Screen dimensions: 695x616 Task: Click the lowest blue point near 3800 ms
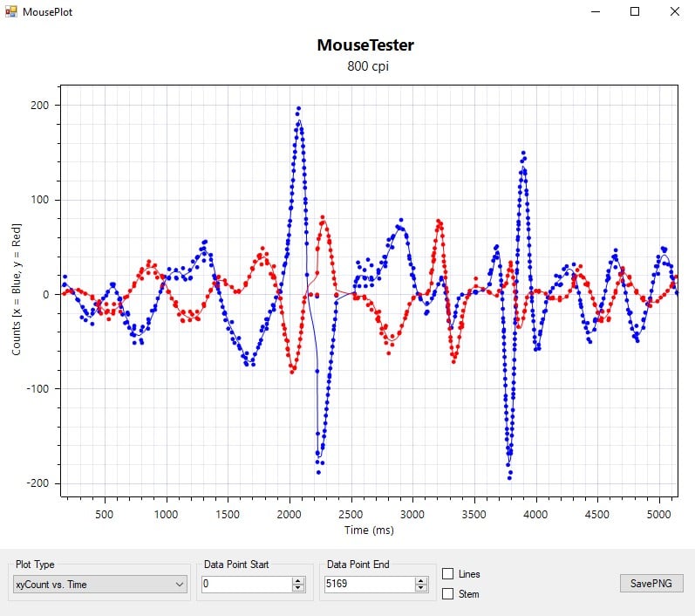coord(509,477)
